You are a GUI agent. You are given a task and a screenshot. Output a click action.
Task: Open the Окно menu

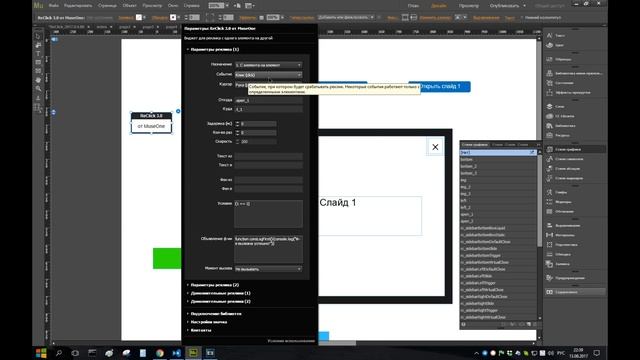pyautogui.click(x=173, y=6)
